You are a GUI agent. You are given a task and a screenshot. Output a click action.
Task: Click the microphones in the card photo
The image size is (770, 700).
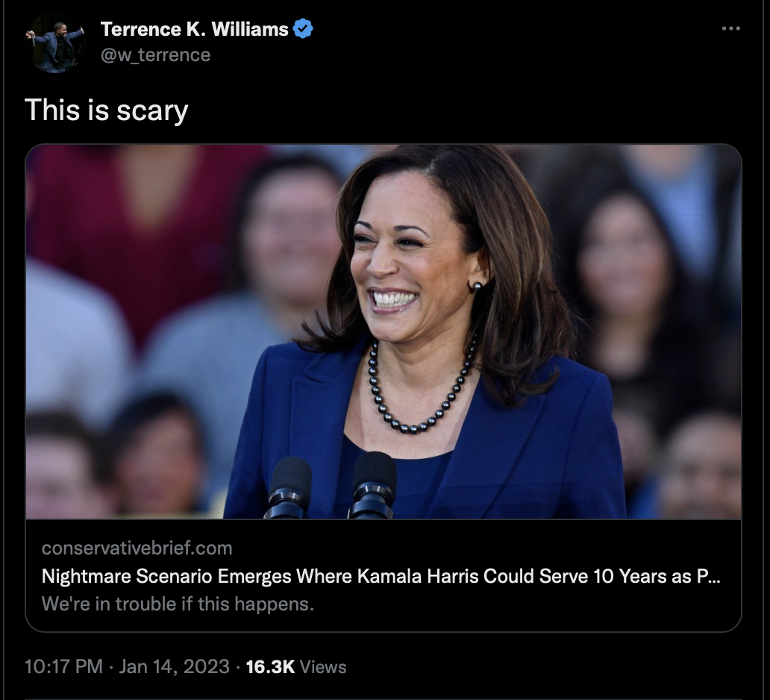[x=331, y=487]
